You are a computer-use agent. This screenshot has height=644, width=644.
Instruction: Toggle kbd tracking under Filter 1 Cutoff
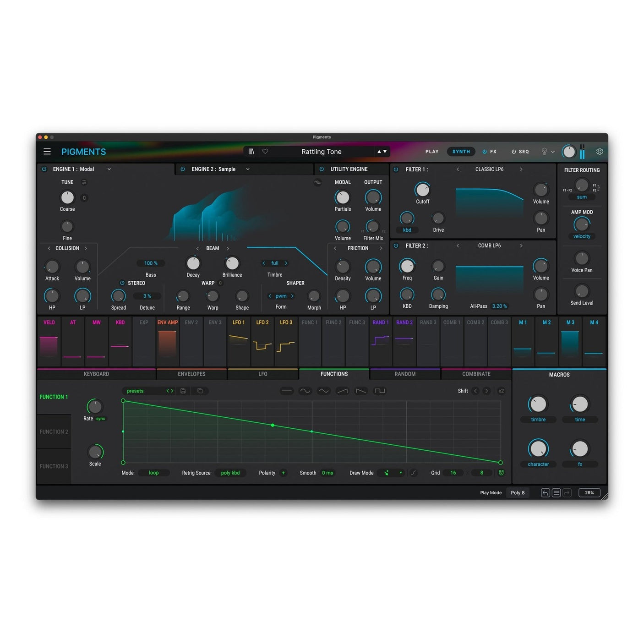pyautogui.click(x=407, y=230)
